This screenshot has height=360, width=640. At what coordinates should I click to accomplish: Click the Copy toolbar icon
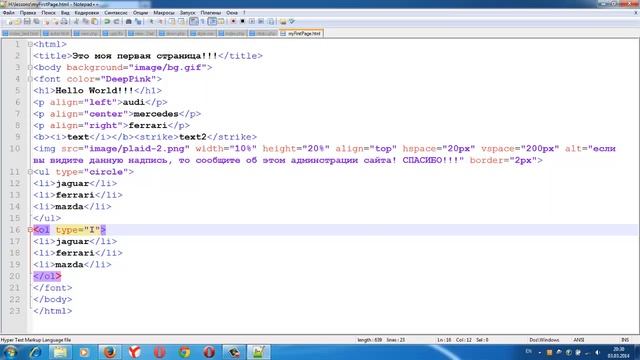[x=85, y=21]
